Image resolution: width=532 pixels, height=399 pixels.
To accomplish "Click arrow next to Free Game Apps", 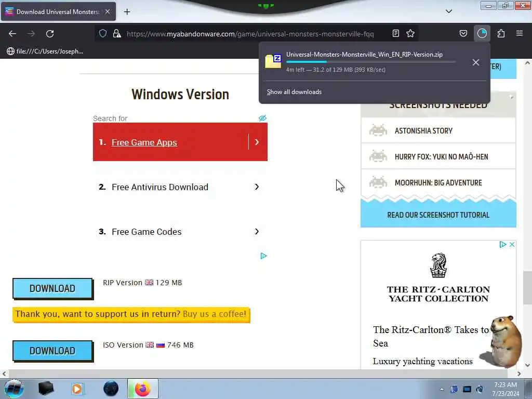I will (257, 142).
